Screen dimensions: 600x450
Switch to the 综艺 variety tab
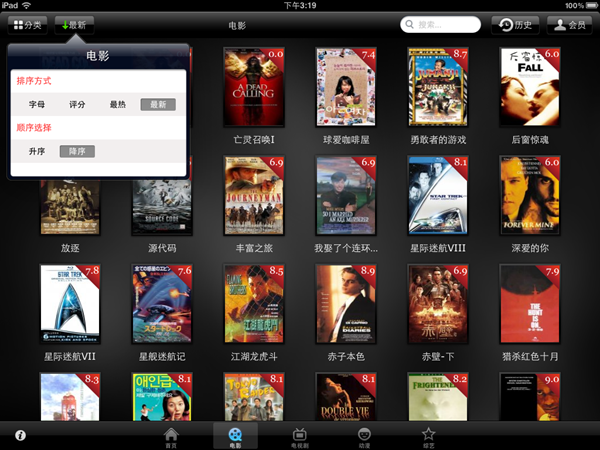point(428,438)
